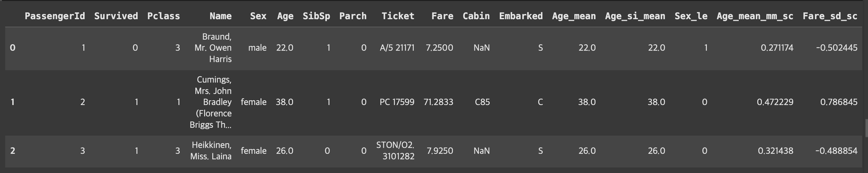Click the Braund, Mr. Owen Harris name cell
This screenshot has height=173, width=868.
[x=213, y=48]
